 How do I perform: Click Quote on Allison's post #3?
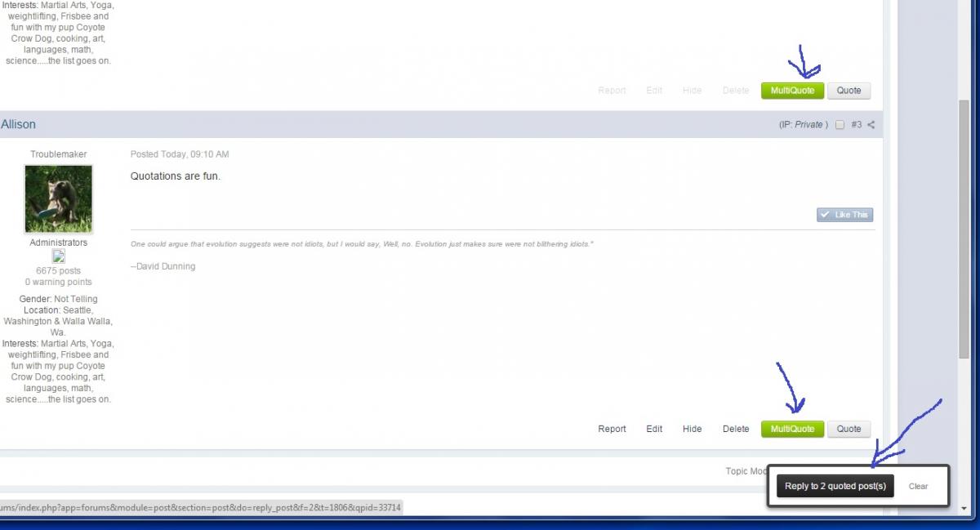pyautogui.click(x=849, y=429)
